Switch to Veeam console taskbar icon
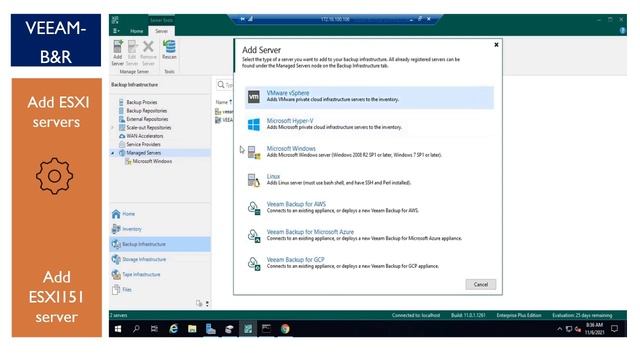Screen dimensions: 640x360 [248, 329]
